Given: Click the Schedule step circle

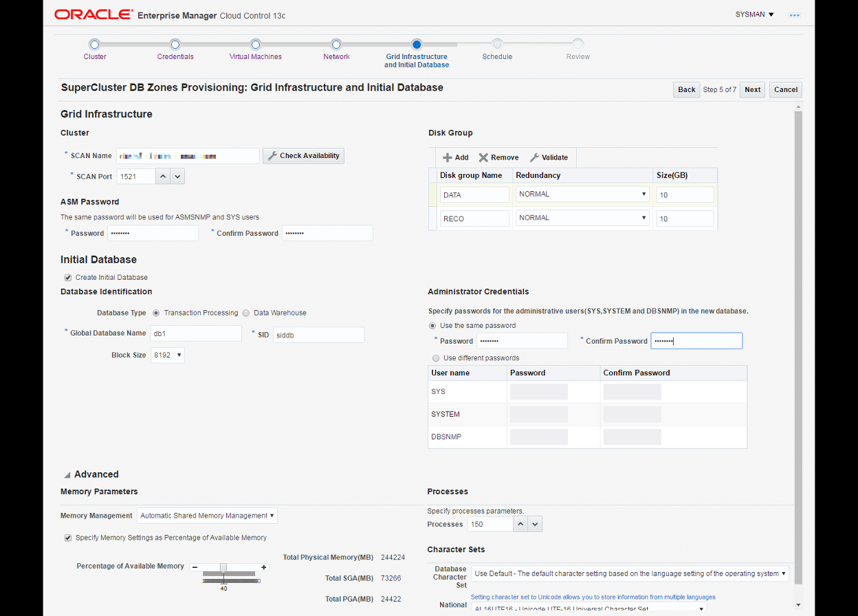Looking at the screenshot, I should pyautogui.click(x=497, y=44).
